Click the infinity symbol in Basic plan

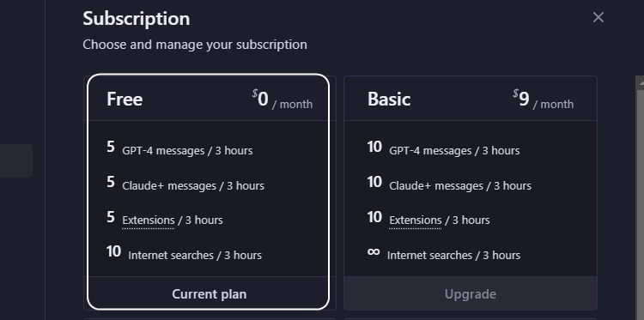click(x=374, y=251)
